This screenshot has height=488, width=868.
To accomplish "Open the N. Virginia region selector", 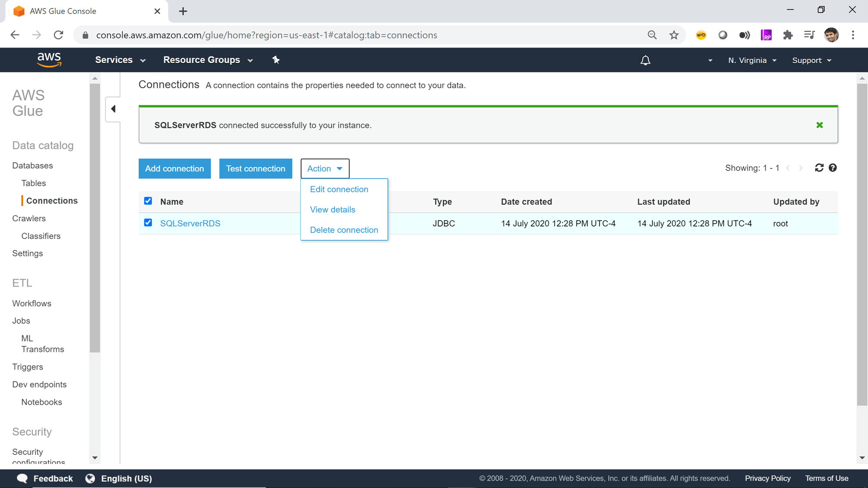I will [752, 60].
